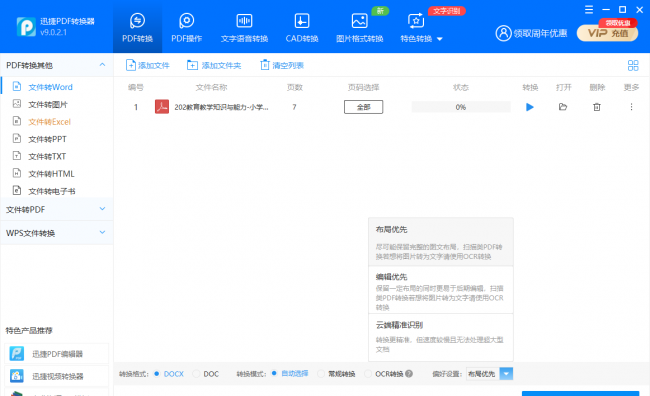Viewport: 650px width, 396px height.
Task: Select the 自动选择 mode radio button
Action: click(274, 373)
